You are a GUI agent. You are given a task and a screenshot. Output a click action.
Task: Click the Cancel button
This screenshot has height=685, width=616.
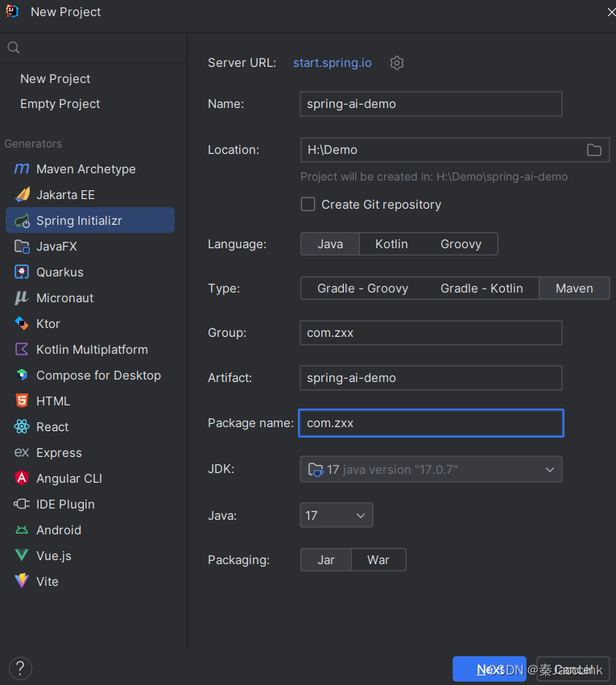click(x=573, y=669)
